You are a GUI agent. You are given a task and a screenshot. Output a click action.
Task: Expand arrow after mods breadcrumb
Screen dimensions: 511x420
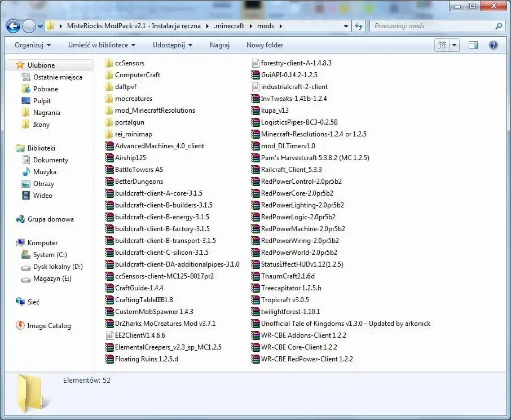click(x=280, y=26)
